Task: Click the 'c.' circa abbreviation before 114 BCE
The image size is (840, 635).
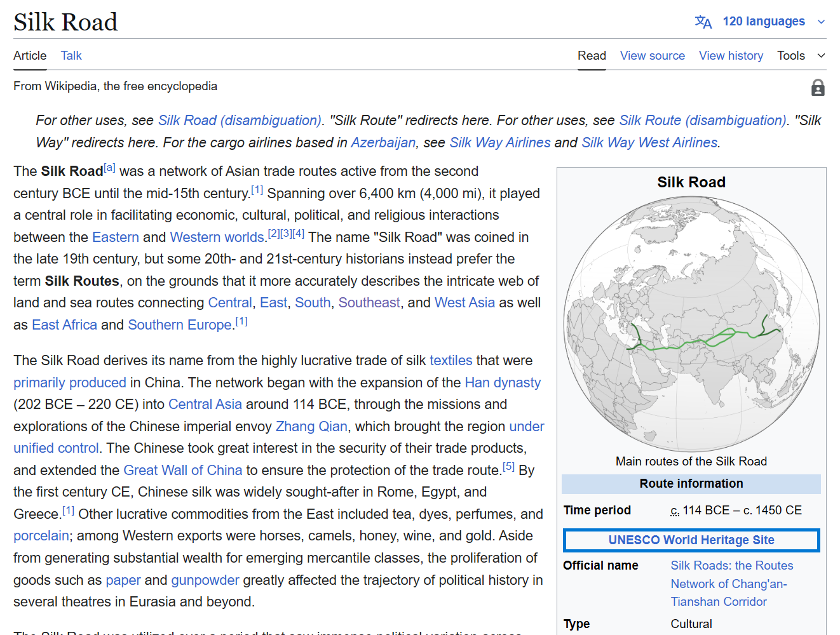Action: tap(675, 511)
